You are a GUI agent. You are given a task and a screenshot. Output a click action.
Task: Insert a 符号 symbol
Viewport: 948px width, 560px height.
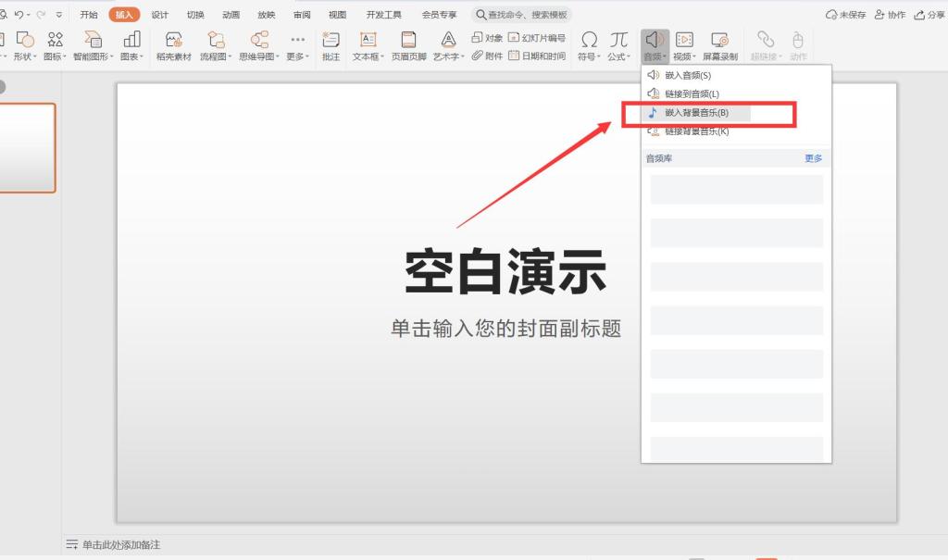(x=589, y=46)
